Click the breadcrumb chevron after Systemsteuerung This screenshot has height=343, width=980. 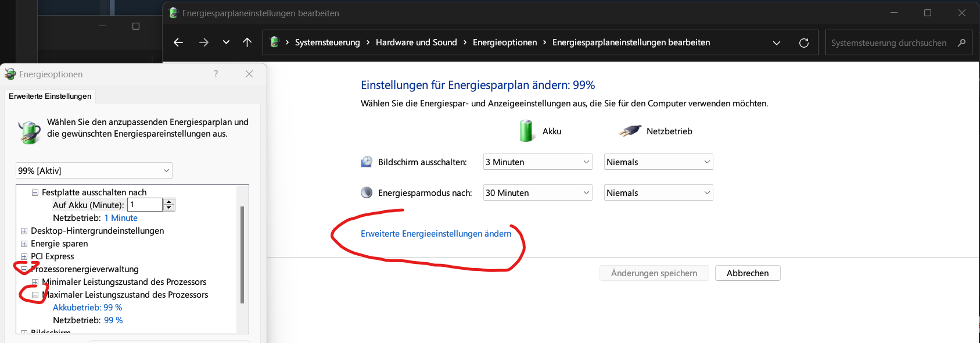coord(368,42)
